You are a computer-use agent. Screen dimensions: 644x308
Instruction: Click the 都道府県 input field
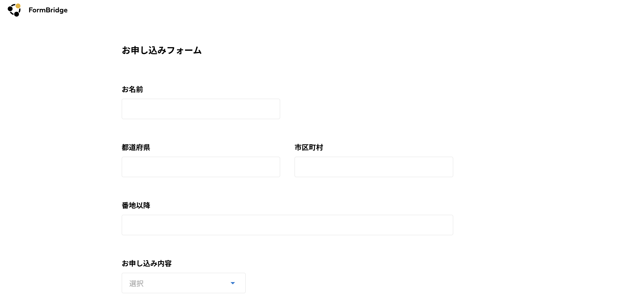coord(201,167)
